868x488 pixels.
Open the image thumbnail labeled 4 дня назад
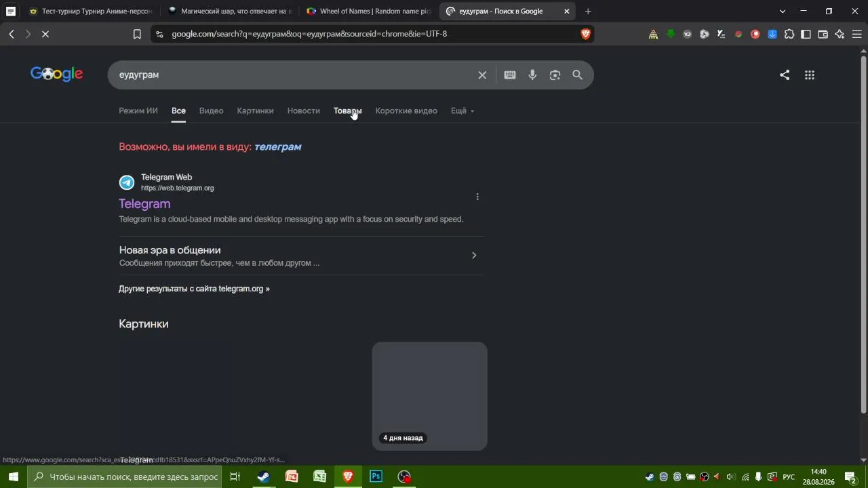coord(429,396)
